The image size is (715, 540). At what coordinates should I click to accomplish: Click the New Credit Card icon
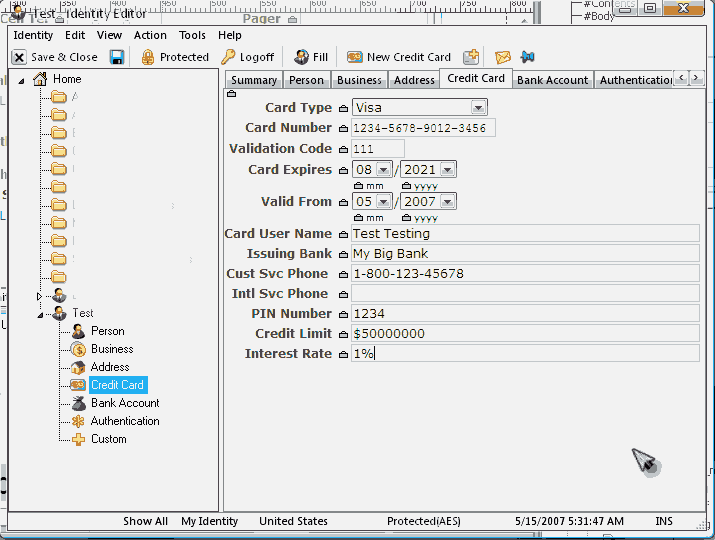pyautogui.click(x=355, y=57)
